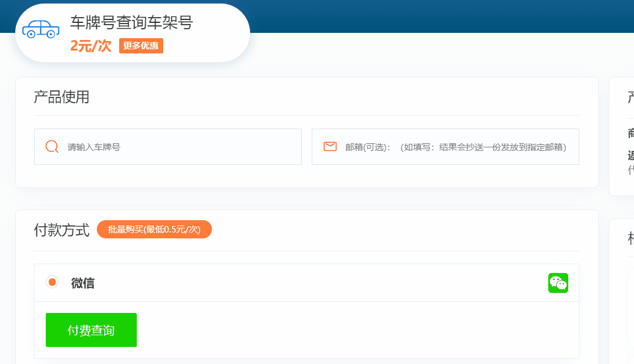Click the 产品使用 section heading
The width and height of the screenshot is (634, 364).
point(62,97)
